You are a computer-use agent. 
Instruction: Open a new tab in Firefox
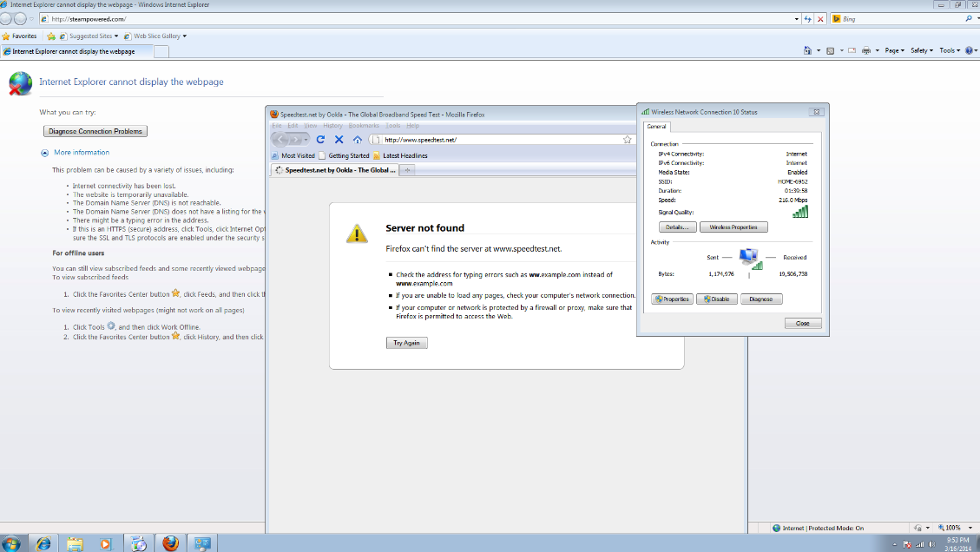click(407, 170)
